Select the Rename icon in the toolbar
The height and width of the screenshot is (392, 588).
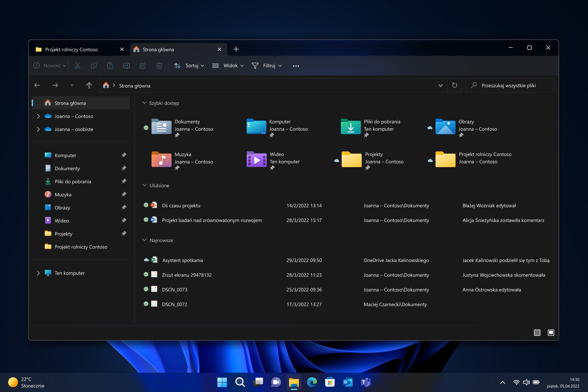126,65
